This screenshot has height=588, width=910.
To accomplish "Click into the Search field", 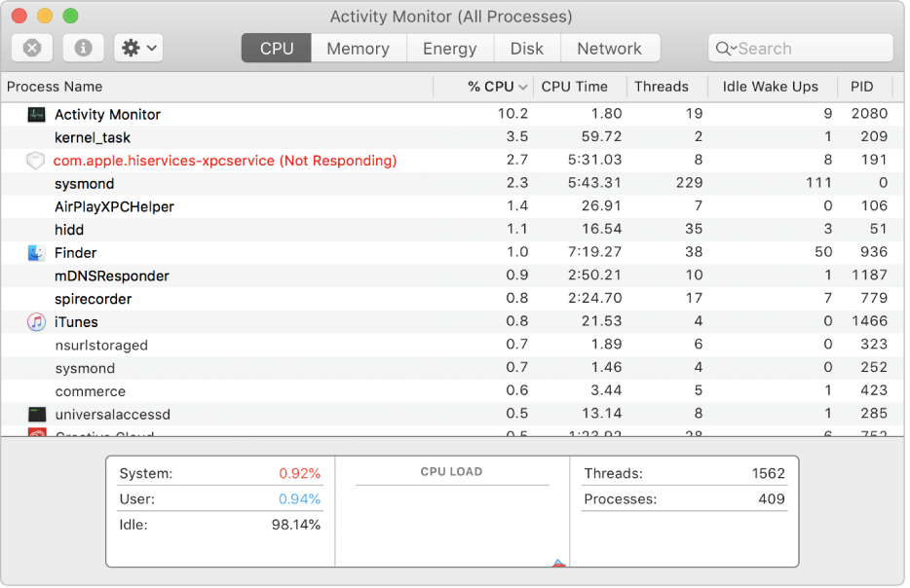I will click(x=809, y=49).
